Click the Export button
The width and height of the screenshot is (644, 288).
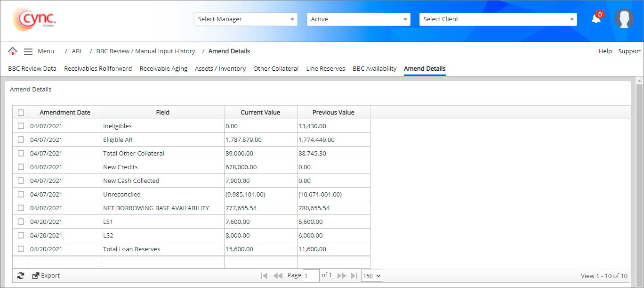[46, 276]
